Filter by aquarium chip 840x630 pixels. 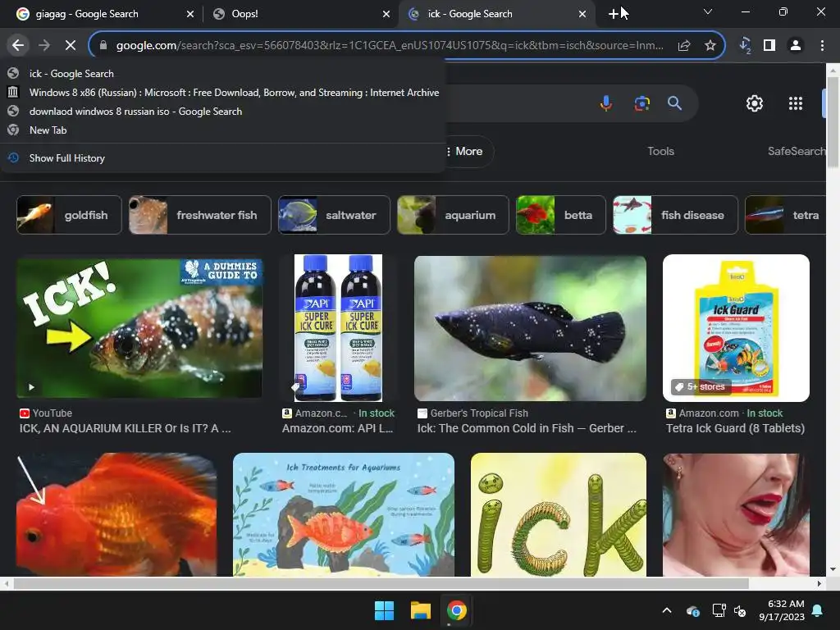[453, 215]
